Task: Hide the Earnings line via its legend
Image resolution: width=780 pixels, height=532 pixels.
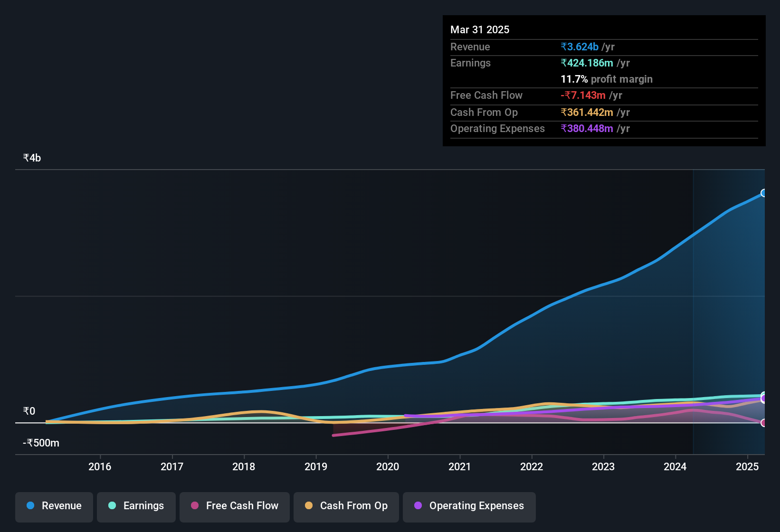Action: tap(136, 506)
